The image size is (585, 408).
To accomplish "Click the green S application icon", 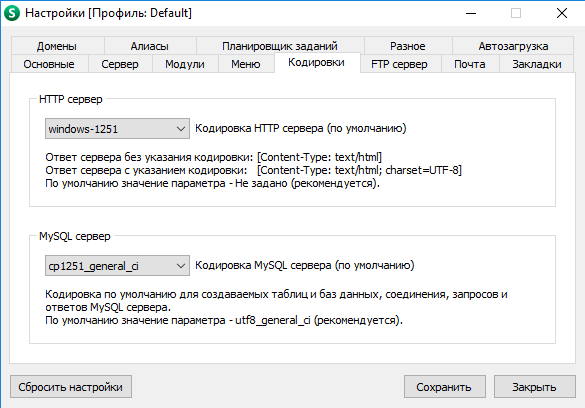I will click(12, 13).
